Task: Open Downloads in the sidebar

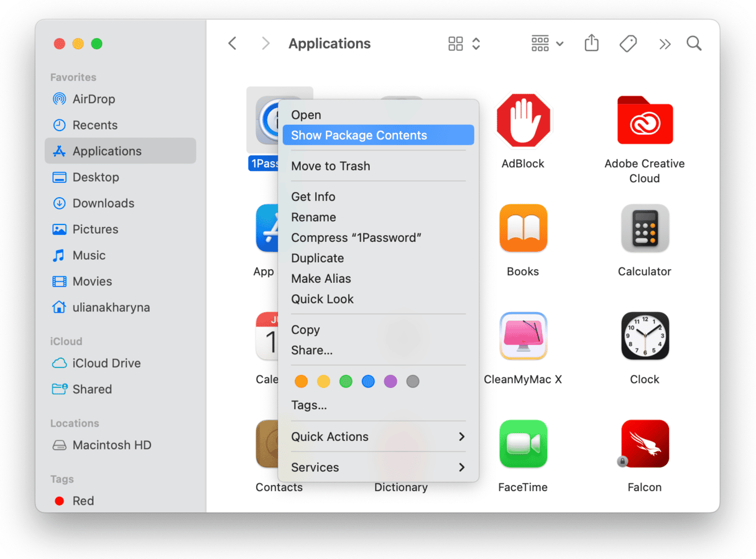Action: tap(121, 203)
